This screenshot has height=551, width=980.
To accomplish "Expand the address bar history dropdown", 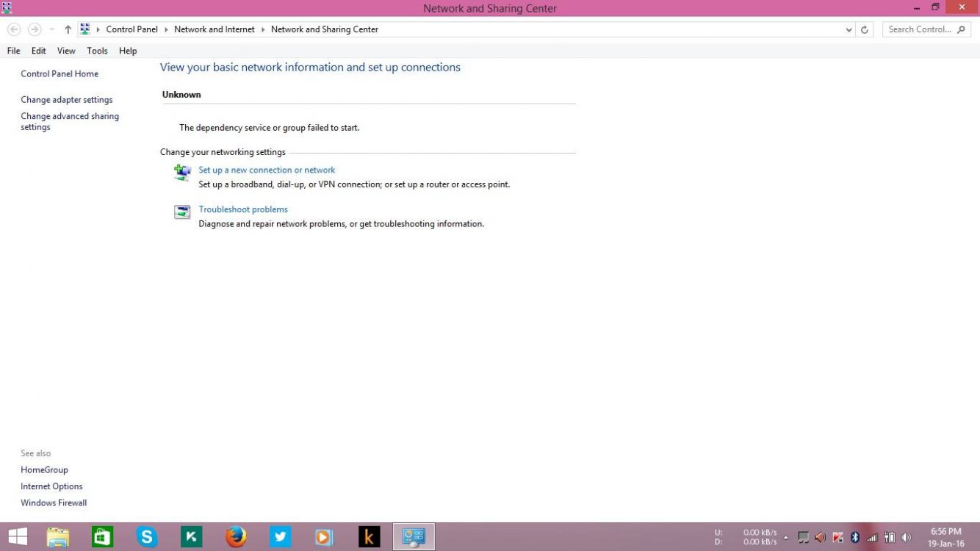I will tap(849, 29).
